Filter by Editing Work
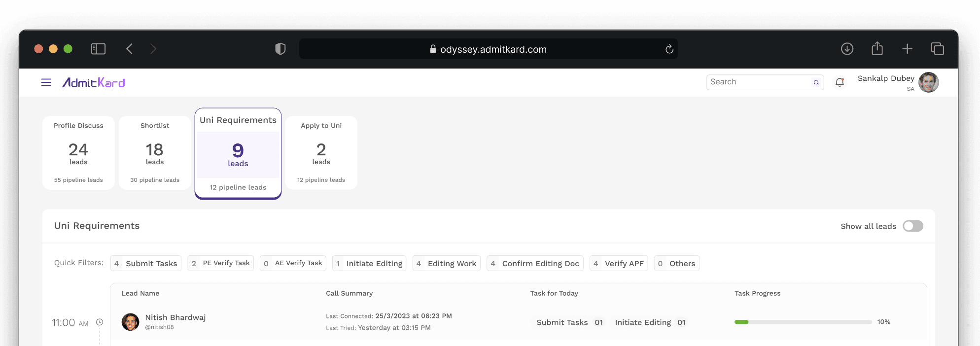Image resolution: width=980 pixels, height=346 pixels. click(447, 263)
